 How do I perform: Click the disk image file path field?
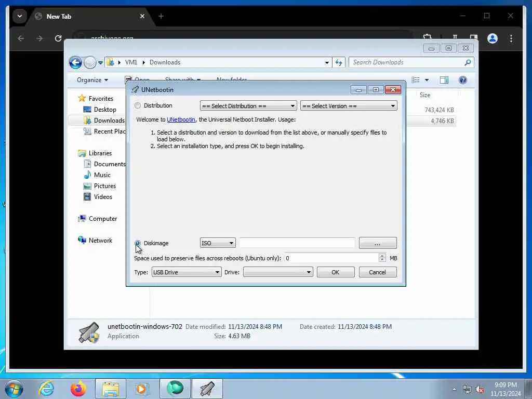click(x=297, y=243)
